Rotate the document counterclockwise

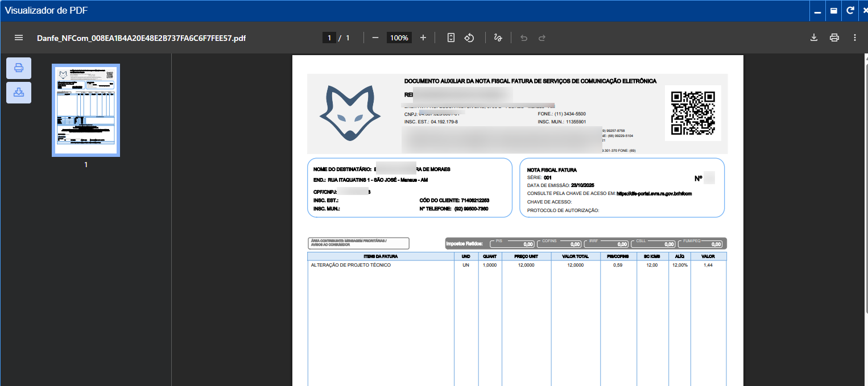point(469,38)
